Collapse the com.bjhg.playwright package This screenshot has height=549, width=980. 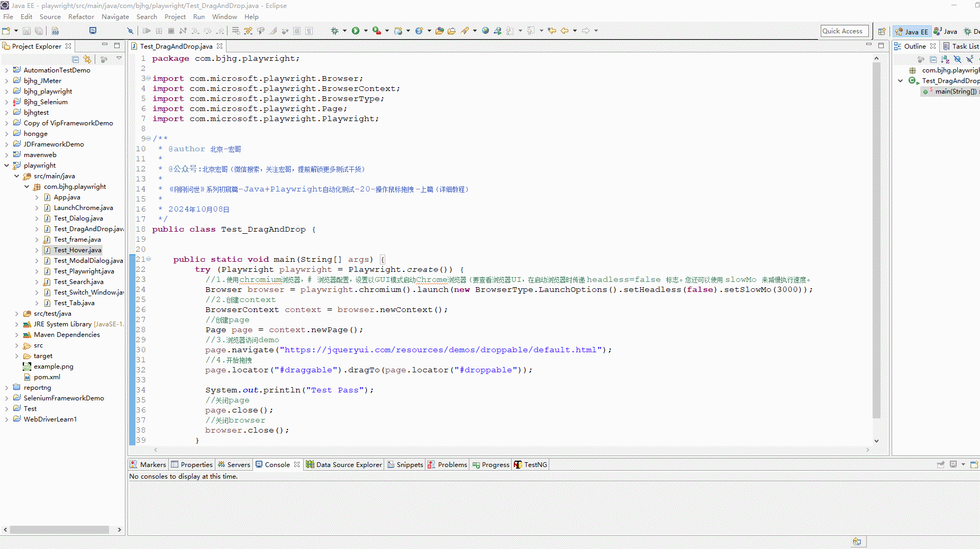pos(26,187)
